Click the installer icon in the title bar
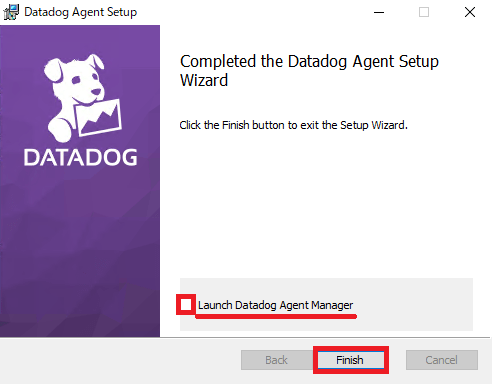 tap(11, 12)
